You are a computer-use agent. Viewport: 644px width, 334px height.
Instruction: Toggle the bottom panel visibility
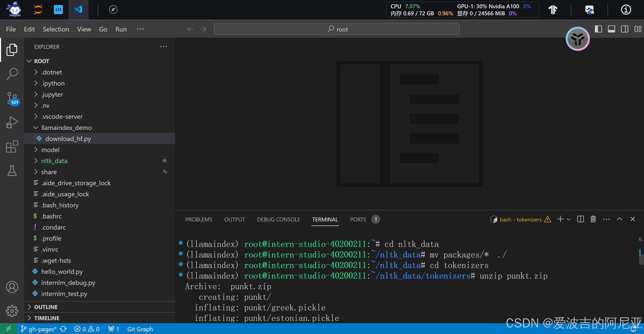tap(611, 29)
